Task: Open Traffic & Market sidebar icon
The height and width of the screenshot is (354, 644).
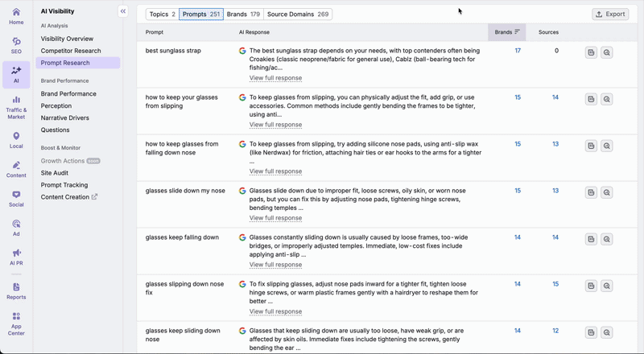Action: [16, 107]
